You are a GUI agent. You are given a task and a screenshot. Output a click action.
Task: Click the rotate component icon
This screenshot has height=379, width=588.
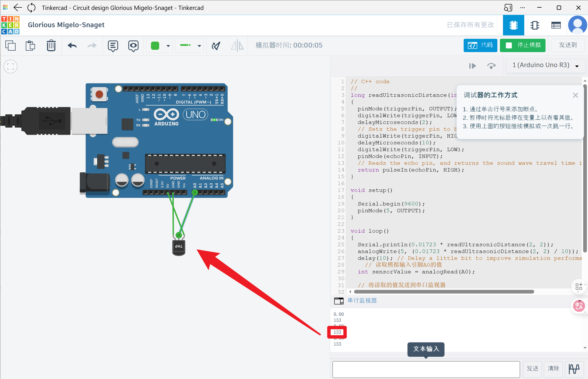(x=216, y=46)
